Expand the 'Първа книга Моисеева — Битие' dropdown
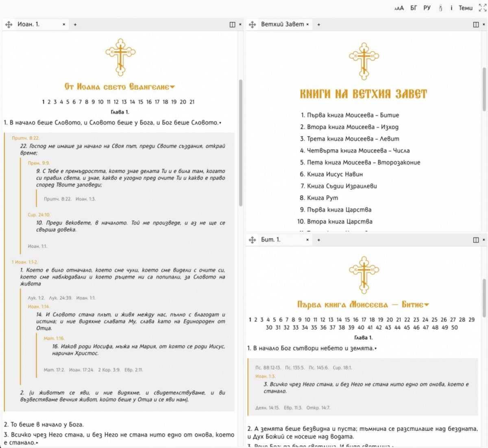488x448 pixels. [427, 304]
